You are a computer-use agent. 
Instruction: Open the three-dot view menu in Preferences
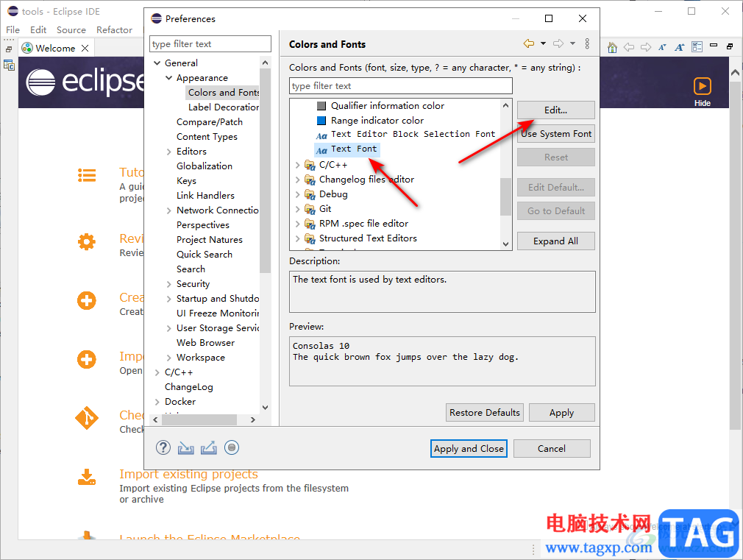coord(587,43)
